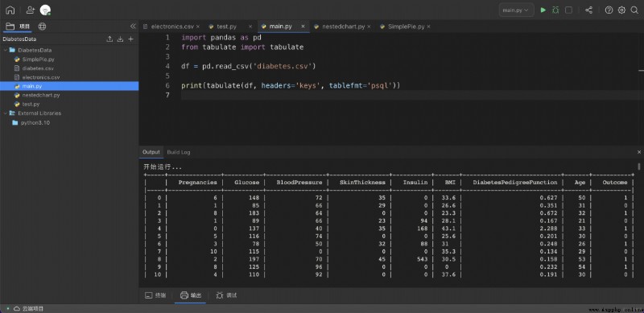Run the program with green play button
The image size is (644, 313).
(543, 10)
